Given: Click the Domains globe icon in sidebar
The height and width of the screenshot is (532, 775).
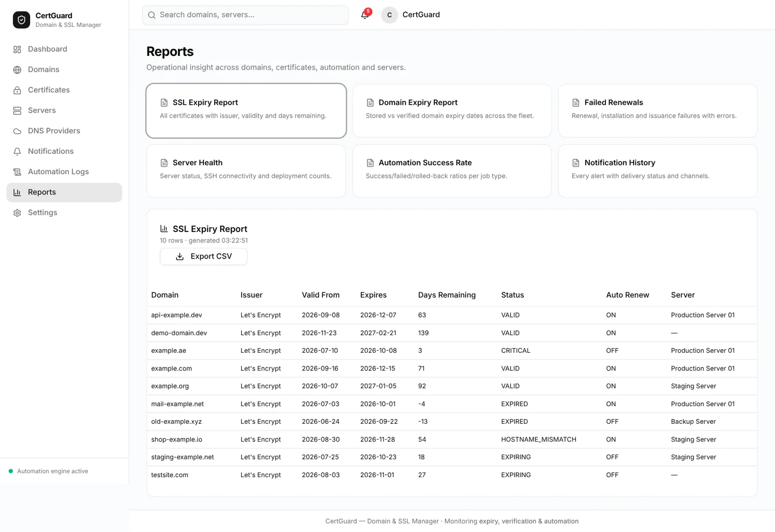Looking at the screenshot, I should point(17,70).
